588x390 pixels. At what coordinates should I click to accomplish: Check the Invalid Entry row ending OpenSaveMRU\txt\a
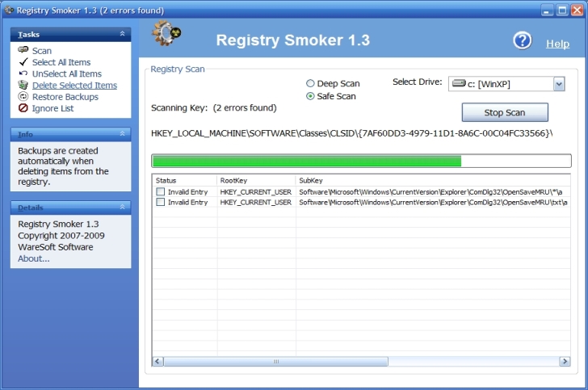(161, 202)
